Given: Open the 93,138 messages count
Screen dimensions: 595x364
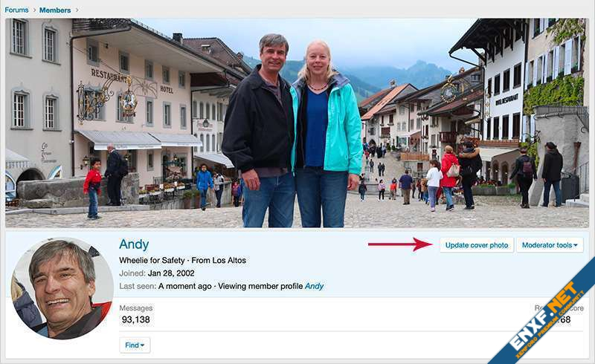Looking at the screenshot, I should point(136,319).
